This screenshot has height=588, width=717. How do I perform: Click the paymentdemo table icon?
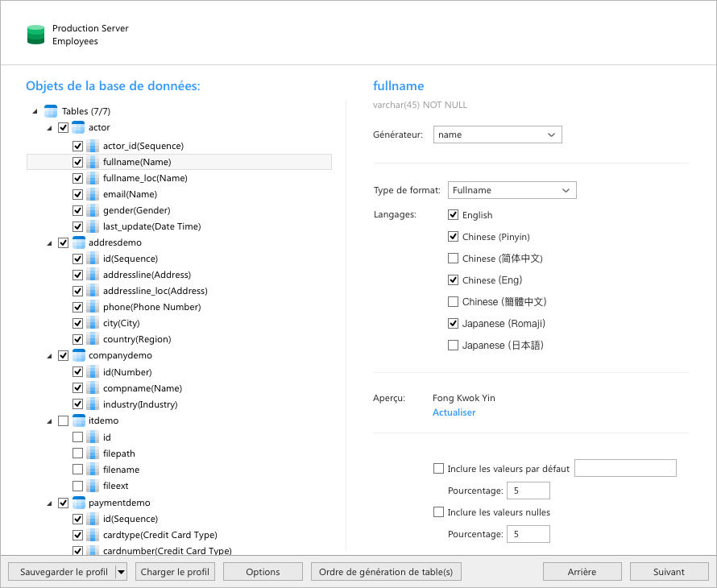click(x=79, y=503)
